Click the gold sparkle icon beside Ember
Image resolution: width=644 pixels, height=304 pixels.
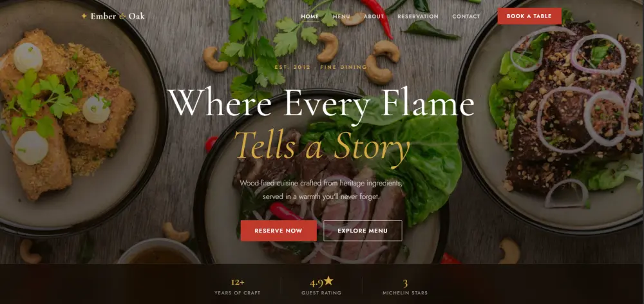coord(84,16)
